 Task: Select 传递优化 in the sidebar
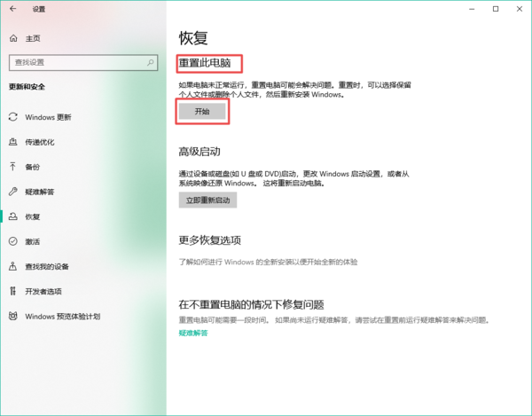40,142
